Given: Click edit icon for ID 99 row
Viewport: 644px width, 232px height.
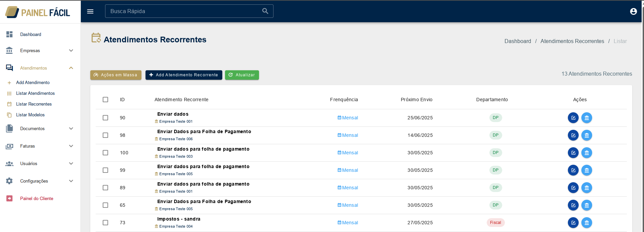Looking at the screenshot, I should (x=573, y=170).
